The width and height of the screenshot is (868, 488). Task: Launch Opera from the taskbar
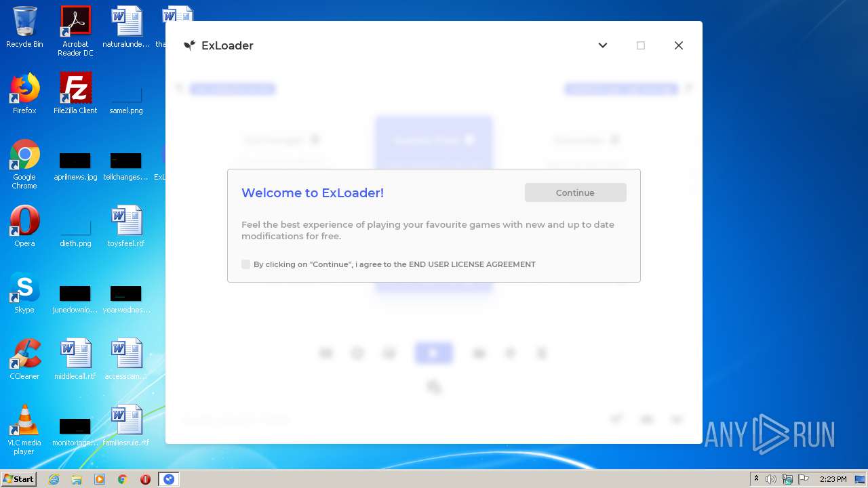[x=145, y=479]
